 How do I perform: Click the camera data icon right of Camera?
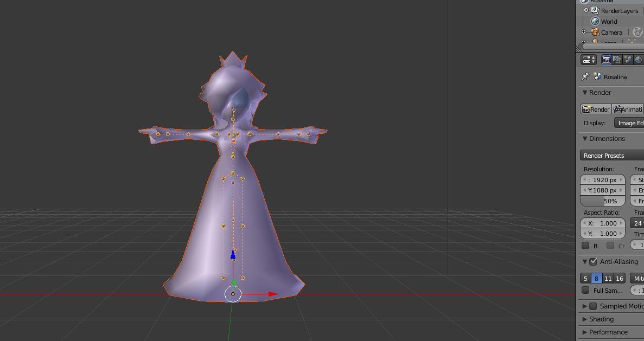tap(637, 32)
